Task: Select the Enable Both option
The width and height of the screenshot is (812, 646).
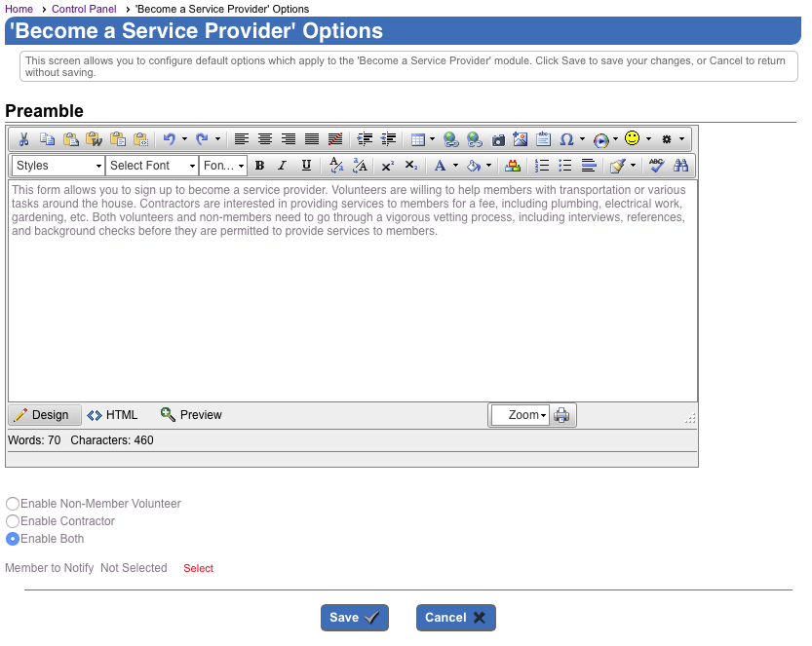Action: coord(11,539)
